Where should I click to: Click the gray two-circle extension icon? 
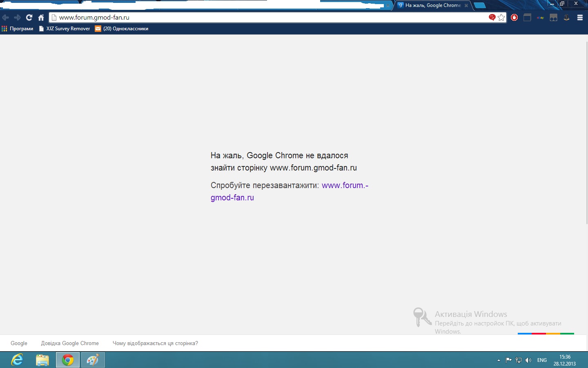pos(554,17)
